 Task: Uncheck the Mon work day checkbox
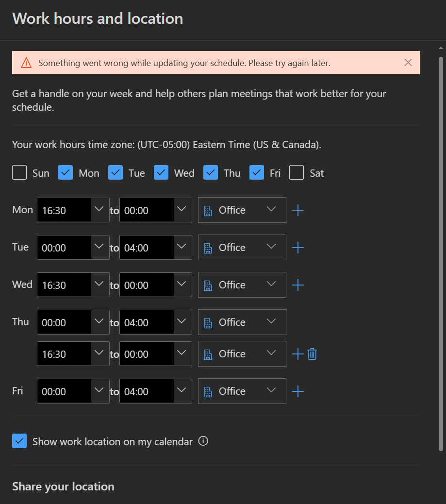(66, 172)
